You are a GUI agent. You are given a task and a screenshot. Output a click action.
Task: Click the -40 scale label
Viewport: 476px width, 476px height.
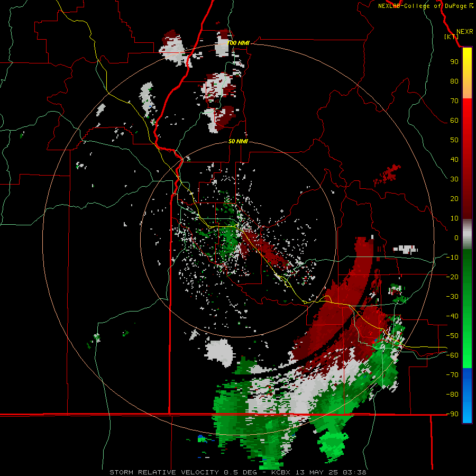[x=452, y=316]
